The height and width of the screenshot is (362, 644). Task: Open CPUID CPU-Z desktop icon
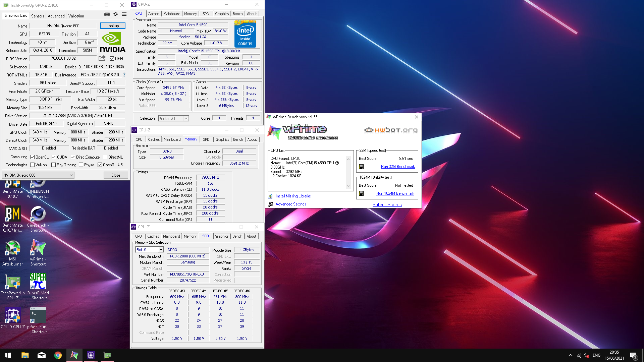click(x=13, y=318)
